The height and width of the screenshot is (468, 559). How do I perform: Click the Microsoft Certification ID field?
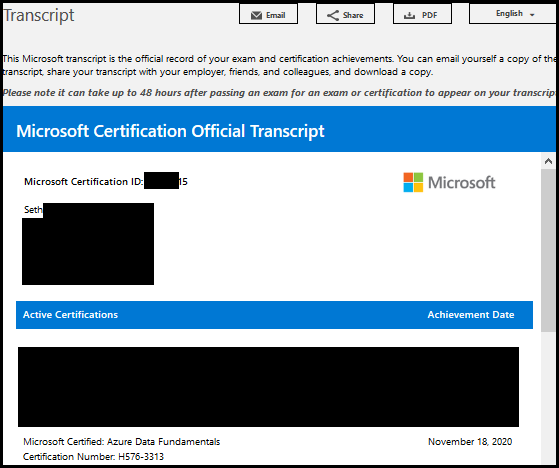point(106,182)
